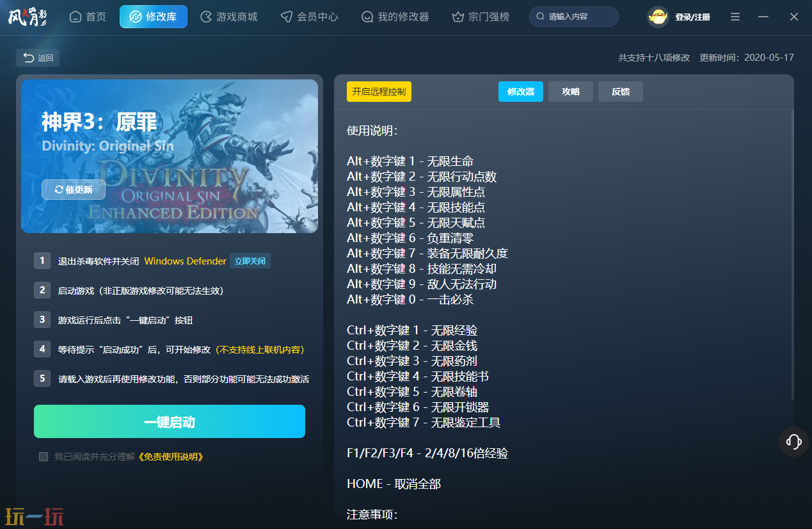The width and height of the screenshot is (812, 529).
Task: Click the 一键启动 launch button
Action: click(170, 421)
